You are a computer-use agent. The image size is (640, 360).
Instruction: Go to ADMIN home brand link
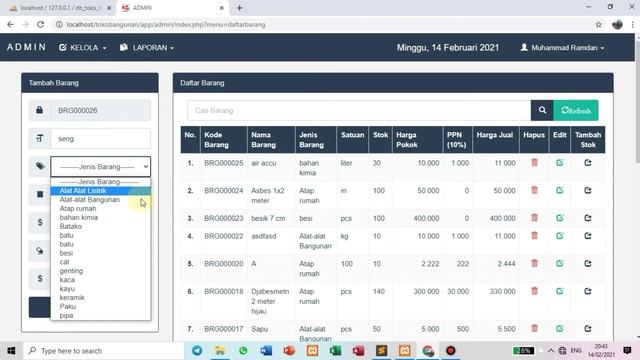(27, 47)
